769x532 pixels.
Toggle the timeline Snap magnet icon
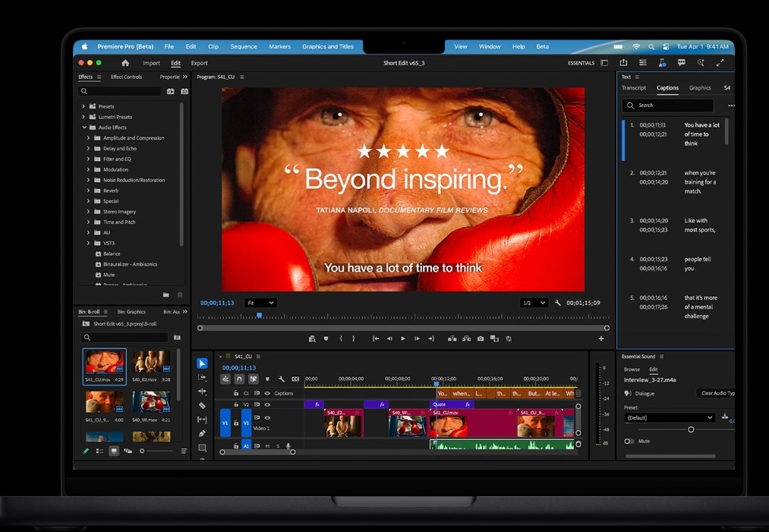click(x=239, y=379)
